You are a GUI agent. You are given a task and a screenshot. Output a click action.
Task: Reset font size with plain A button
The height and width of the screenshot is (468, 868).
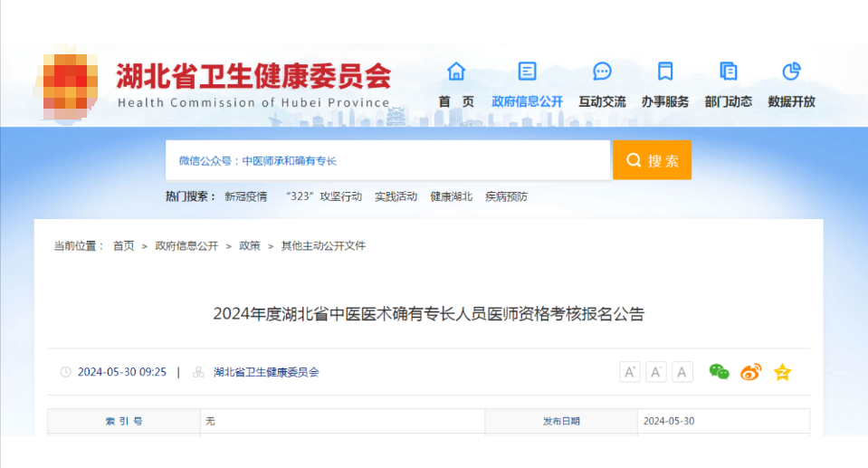pyautogui.click(x=682, y=372)
